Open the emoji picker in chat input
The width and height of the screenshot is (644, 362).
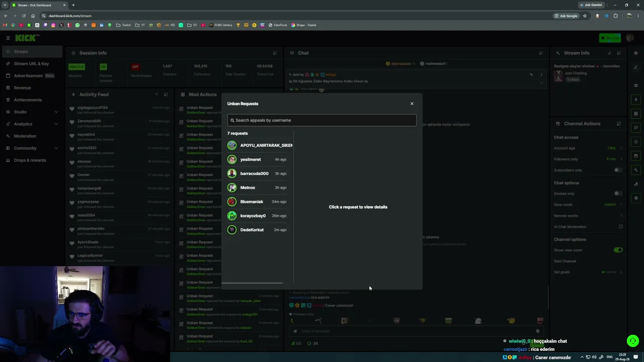click(537, 331)
